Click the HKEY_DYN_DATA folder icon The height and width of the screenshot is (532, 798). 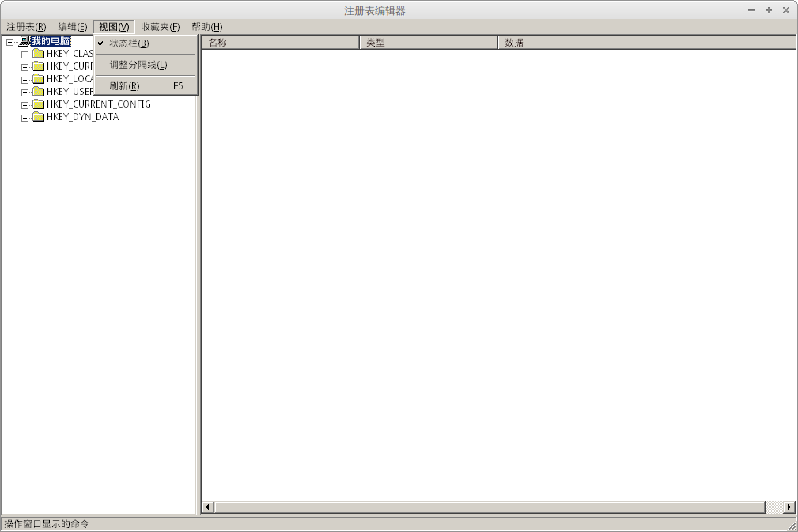pos(38,118)
